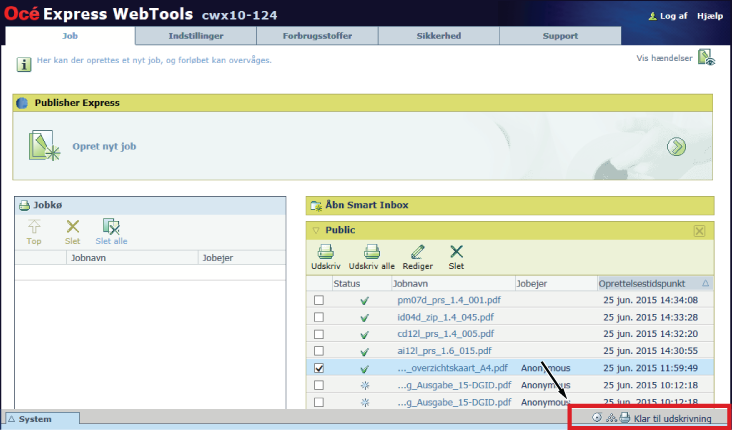
Task: Check the box for cd12l_prs_1.4_005.pdf
Action: pos(319,334)
